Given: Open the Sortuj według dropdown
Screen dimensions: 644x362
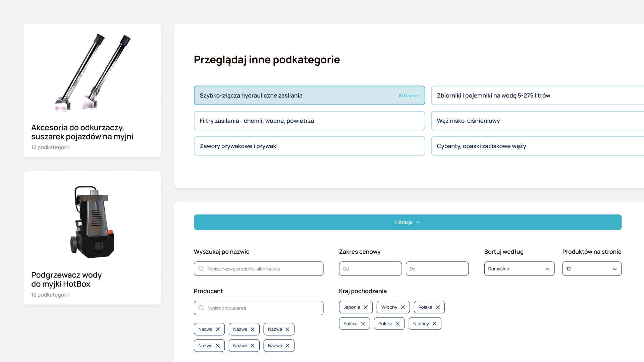Looking at the screenshot, I should 519,269.
